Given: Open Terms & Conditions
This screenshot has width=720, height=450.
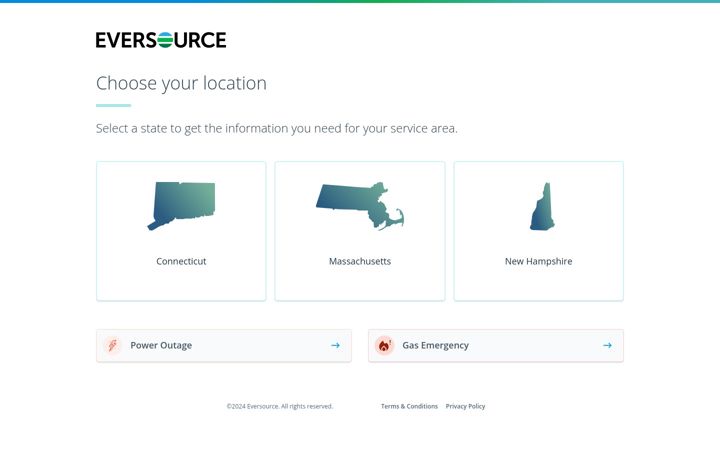Looking at the screenshot, I should point(409,406).
